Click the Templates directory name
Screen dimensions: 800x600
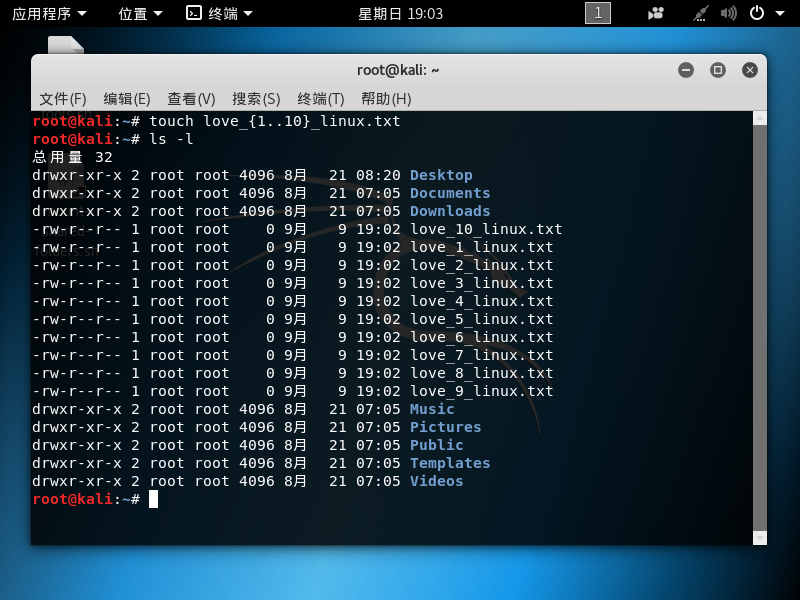(x=450, y=463)
